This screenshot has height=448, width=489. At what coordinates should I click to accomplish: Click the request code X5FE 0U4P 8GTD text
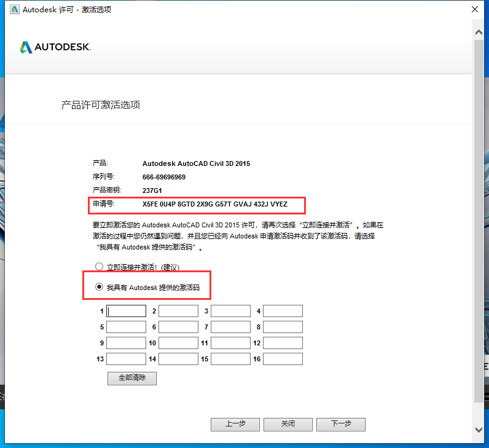tap(215, 205)
